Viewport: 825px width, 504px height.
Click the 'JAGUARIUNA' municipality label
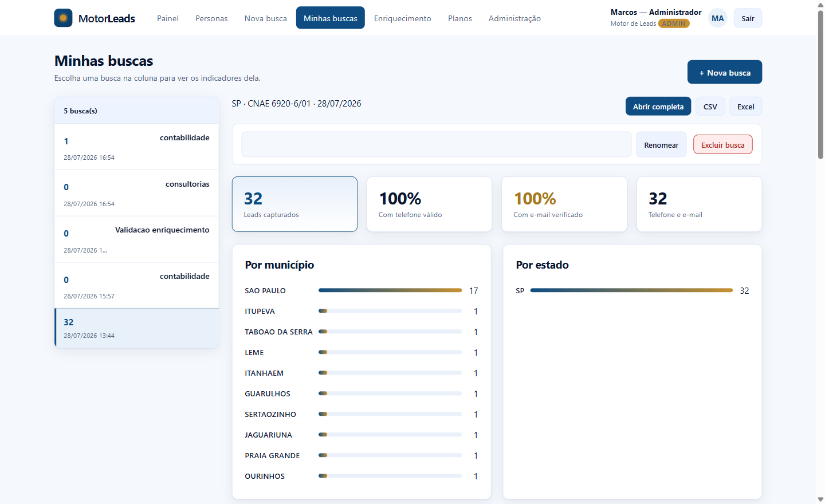click(268, 435)
